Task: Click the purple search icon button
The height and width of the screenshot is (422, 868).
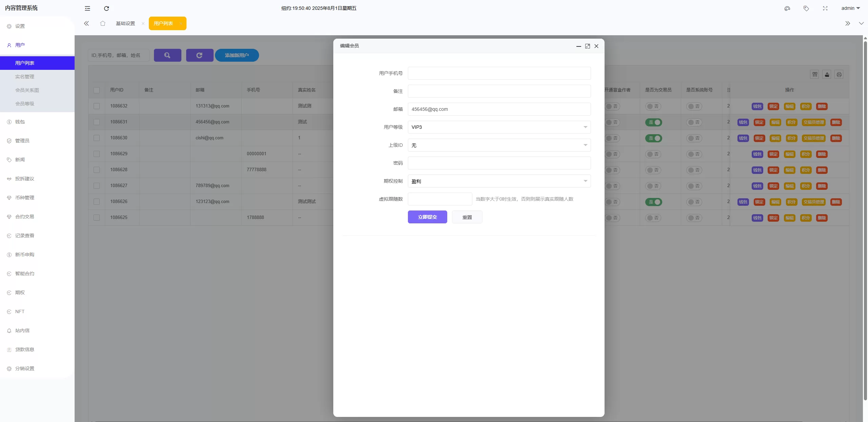Action: tap(167, 55)
